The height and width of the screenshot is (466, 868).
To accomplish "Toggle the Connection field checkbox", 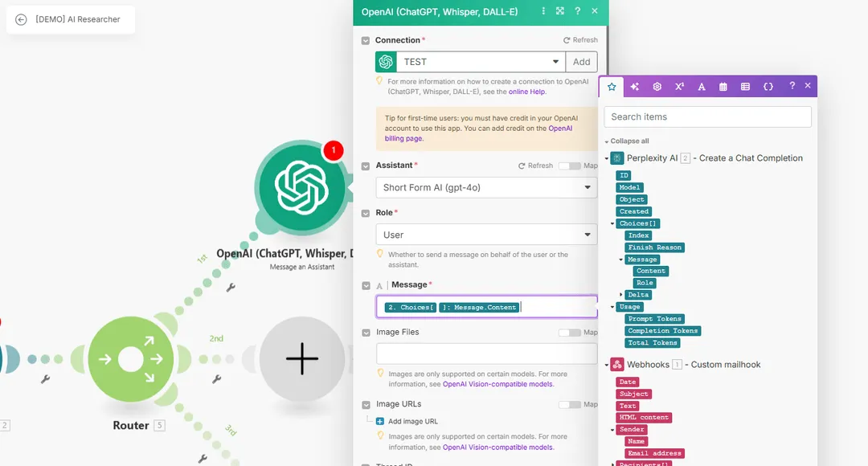I will 366,41.
